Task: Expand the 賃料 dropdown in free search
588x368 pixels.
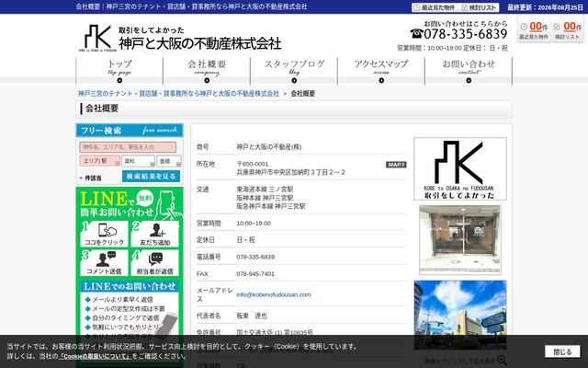Action: 138,161
